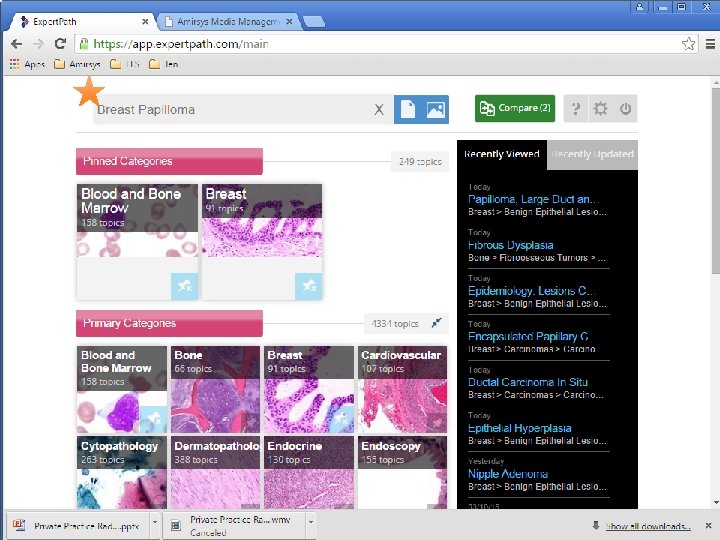The height and width of the screenshot is (540, 720).
Task: Pin the Cardiovascular category tile
Action: click(437, 422)
